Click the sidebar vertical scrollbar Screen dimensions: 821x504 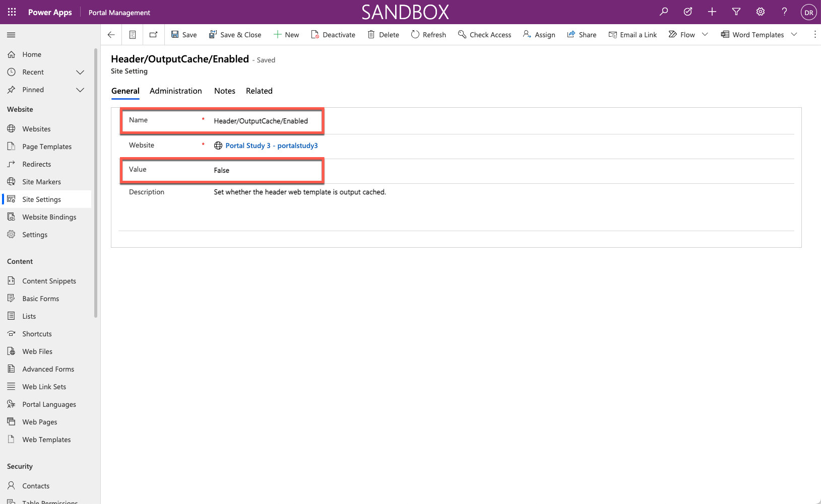click(x=96, y=183)
